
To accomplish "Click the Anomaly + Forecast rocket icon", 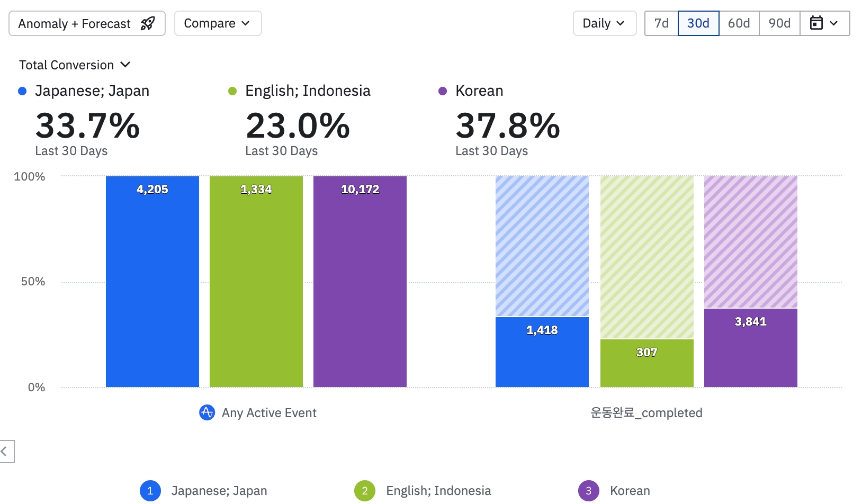I will tap(148, 24).
